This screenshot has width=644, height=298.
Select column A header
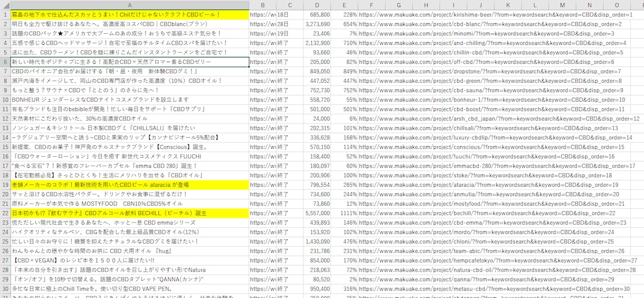pyautogui.click(x=130, y=5)
